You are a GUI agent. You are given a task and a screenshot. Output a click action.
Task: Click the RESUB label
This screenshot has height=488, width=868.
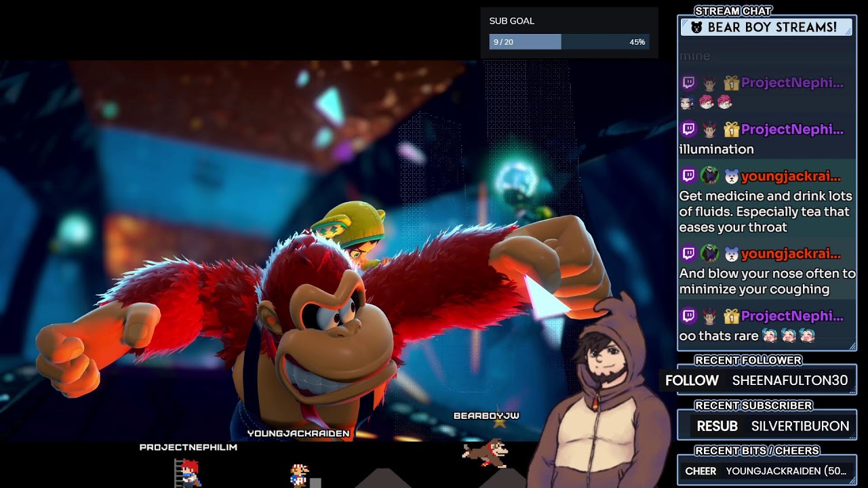717,426
